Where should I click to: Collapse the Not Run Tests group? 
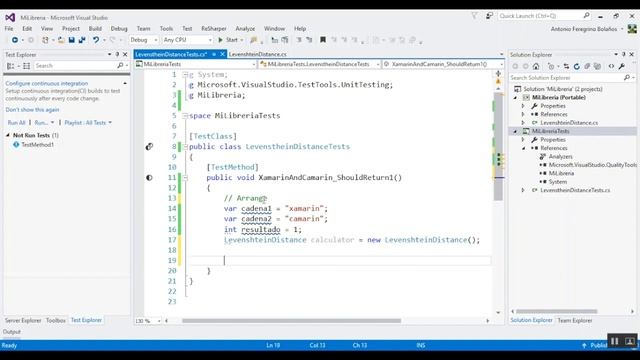(x=8, y=135)
